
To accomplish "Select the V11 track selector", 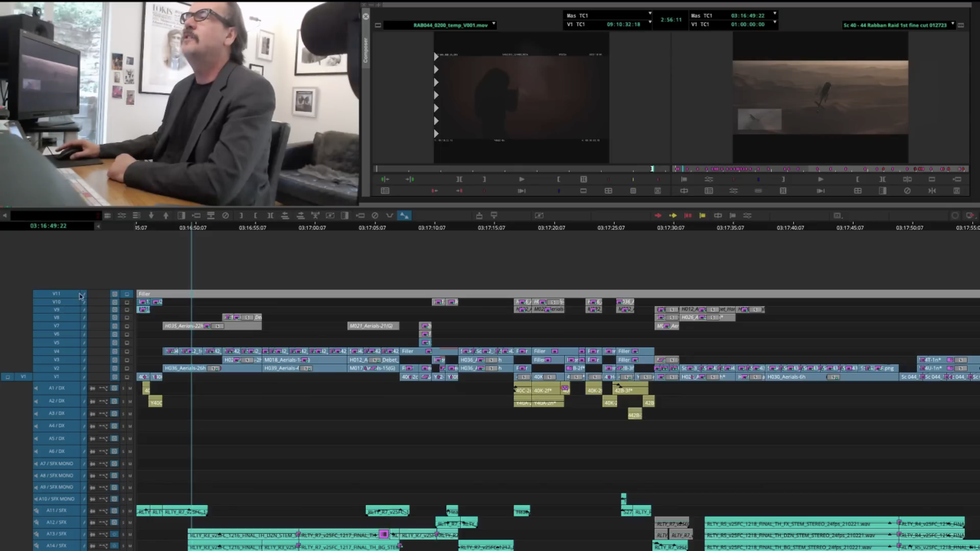I will point(56,294).
